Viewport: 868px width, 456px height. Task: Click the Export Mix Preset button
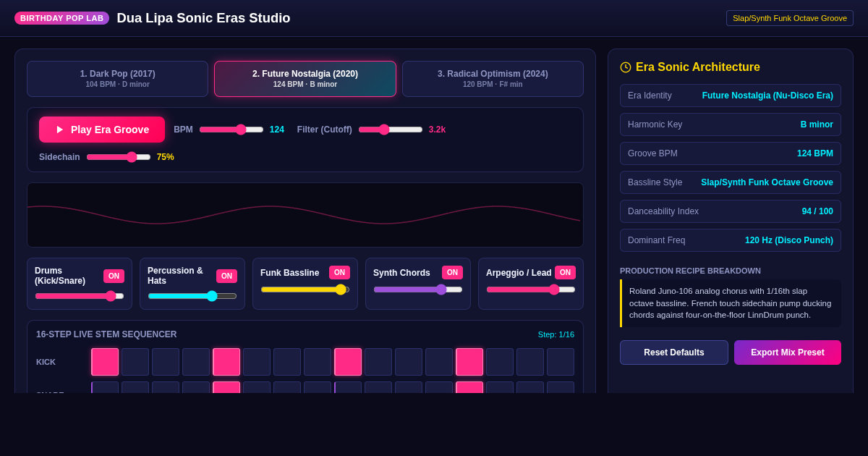point(788,352)
